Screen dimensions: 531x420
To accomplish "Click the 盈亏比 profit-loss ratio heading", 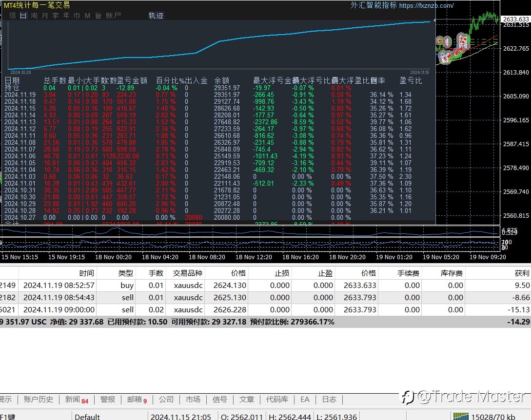I will tap(411, 80).
